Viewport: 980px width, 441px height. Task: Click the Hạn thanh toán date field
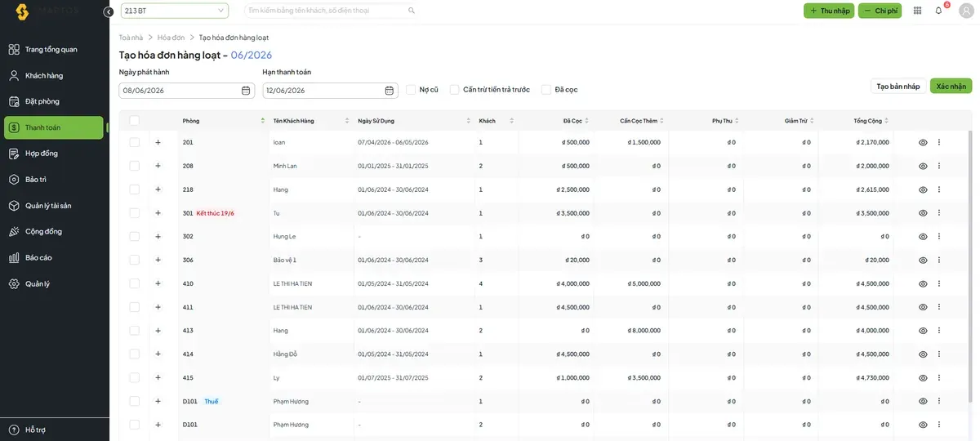point(330,91)
